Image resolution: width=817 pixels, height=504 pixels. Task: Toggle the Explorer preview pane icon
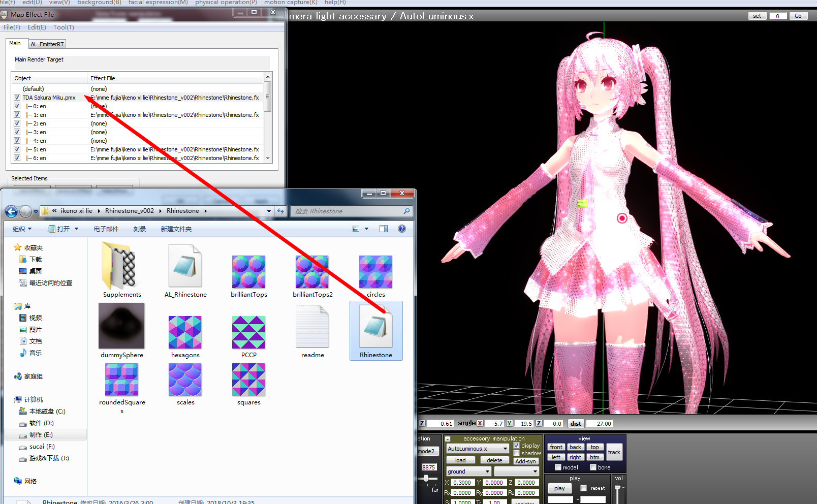(384, 229)
